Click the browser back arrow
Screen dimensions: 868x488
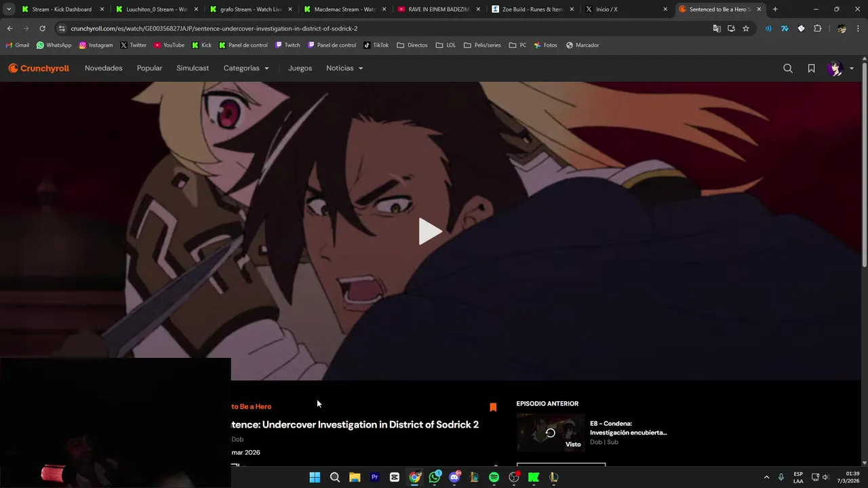coord(9,28)
